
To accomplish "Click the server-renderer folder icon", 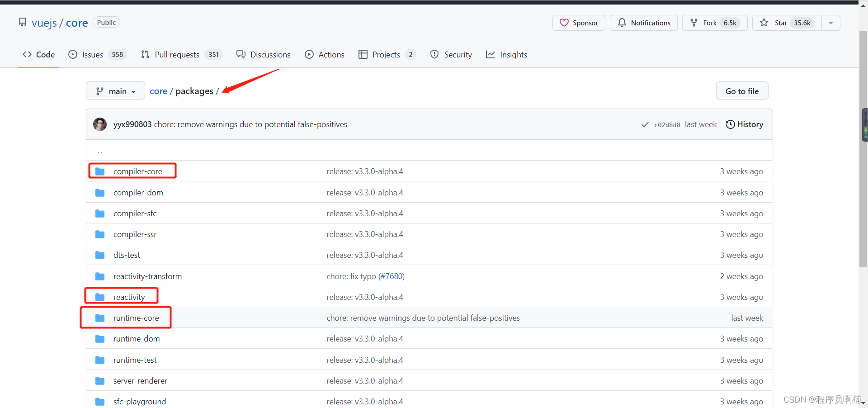I will click(x=100, y=381).
